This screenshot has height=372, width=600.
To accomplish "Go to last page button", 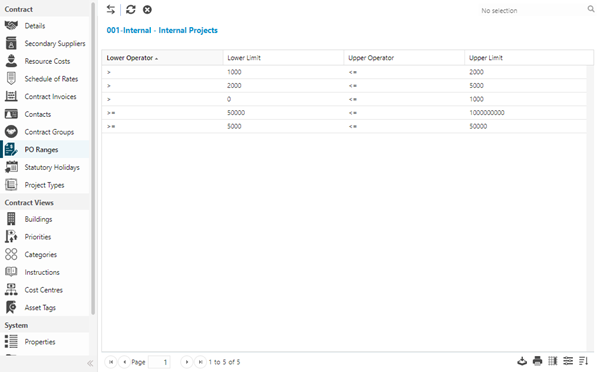I will (200, 362).
